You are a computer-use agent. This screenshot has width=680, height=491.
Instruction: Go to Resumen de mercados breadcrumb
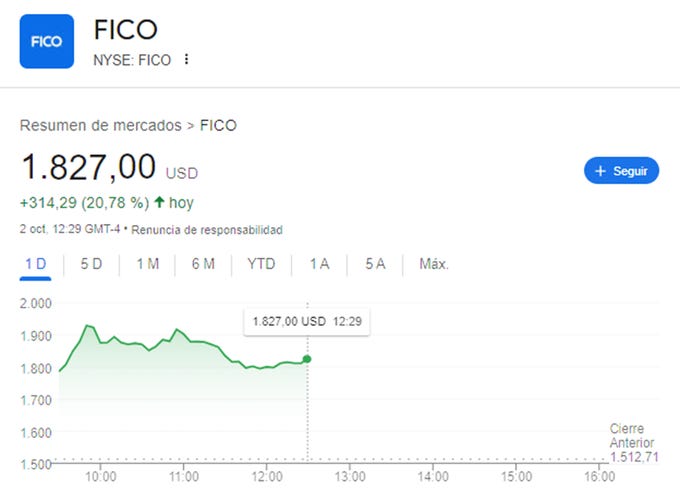point(101,125)
